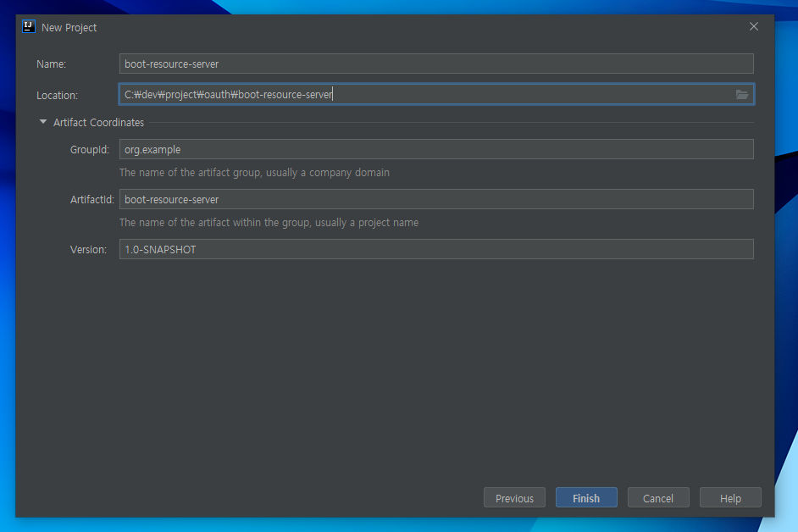Click the IntelliJ IDEA logo in title bar
Viewport: 798px width, 532px height.
click(29, 26)
